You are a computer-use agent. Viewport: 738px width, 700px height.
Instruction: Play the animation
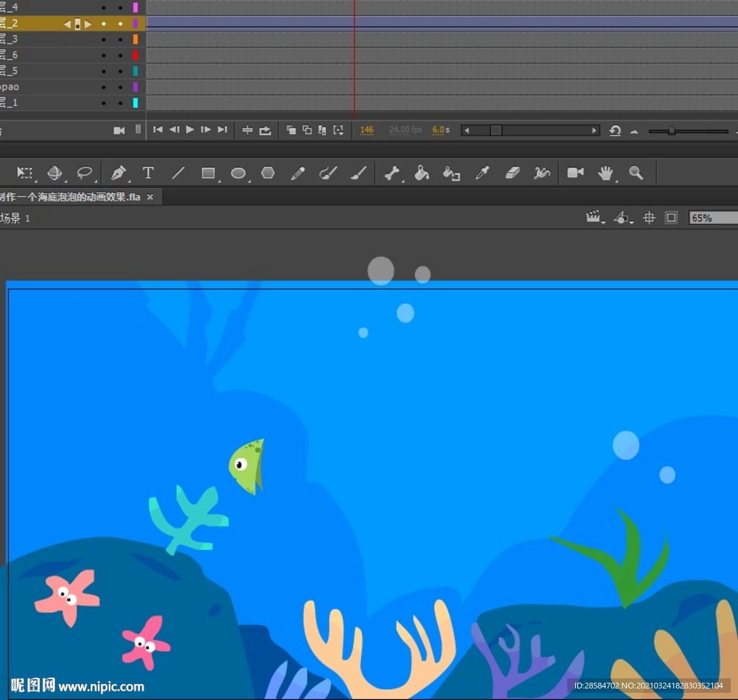190,130
